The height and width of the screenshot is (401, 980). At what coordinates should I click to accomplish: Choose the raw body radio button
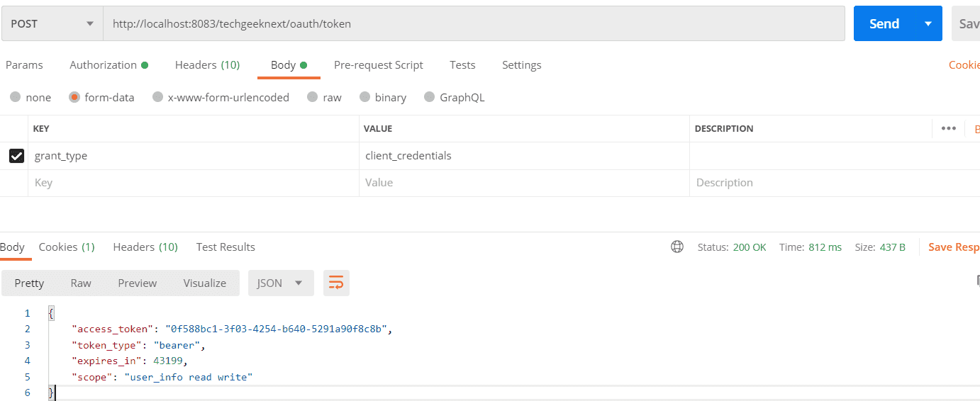(x=313, y=97)
